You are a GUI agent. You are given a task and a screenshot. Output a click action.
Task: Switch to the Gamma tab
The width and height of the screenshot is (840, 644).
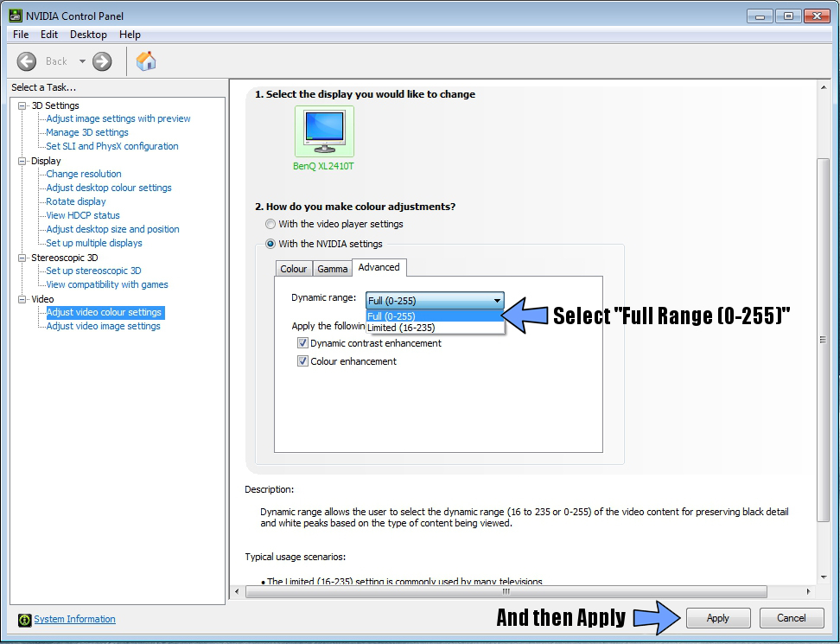pyautogui.click(x=332, y=269)
